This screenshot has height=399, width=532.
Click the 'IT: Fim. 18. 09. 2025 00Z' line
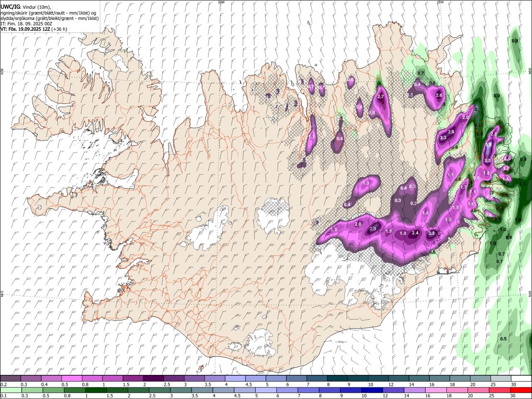pos(26,24)
